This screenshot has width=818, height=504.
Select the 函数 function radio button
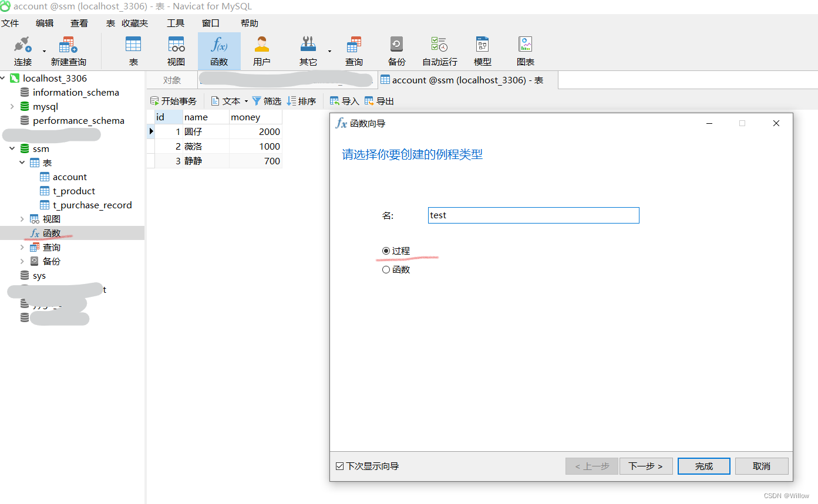pyautogui.click(x=386, y=269)
